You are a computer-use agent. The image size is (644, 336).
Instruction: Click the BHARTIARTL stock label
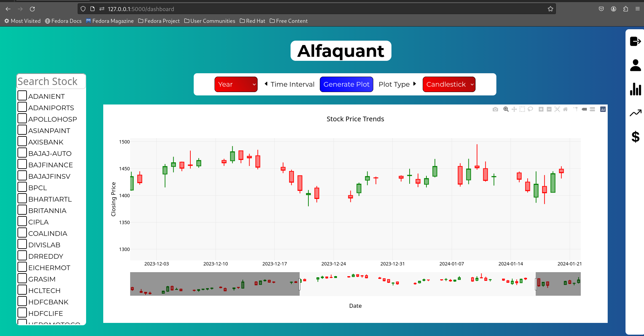pos(50,199)
